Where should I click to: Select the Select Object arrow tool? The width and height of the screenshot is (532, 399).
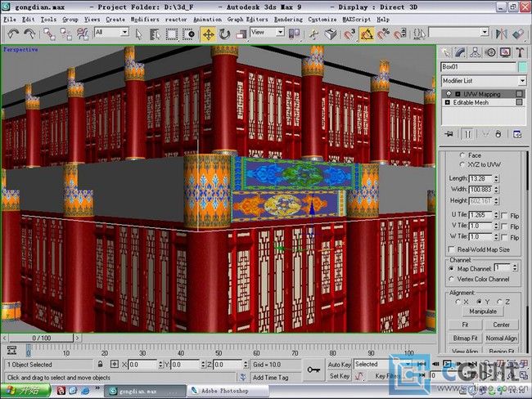[x=138, y=34]
